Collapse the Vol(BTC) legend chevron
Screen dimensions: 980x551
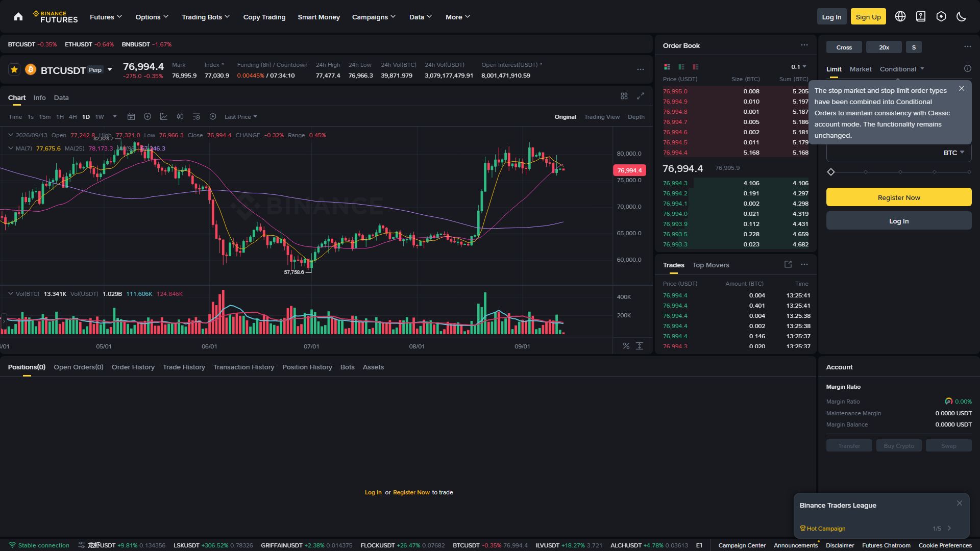coord(11,294)
